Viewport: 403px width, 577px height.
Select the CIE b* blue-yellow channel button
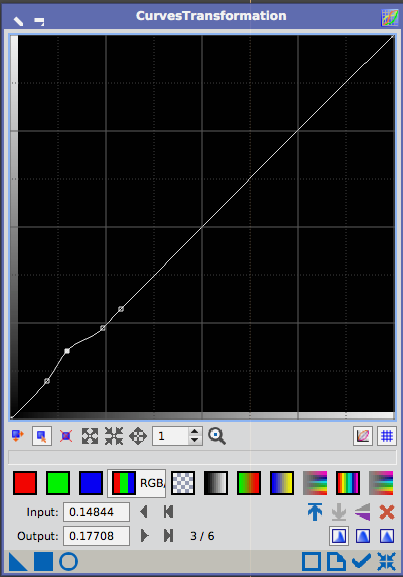pos(282,483)
